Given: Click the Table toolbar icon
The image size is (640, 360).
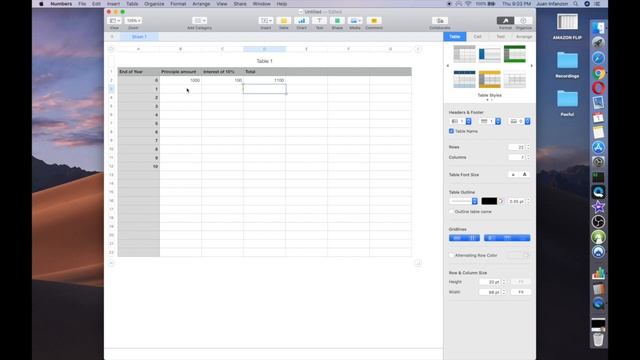Looking at the screenshot, I should (284, 21).
